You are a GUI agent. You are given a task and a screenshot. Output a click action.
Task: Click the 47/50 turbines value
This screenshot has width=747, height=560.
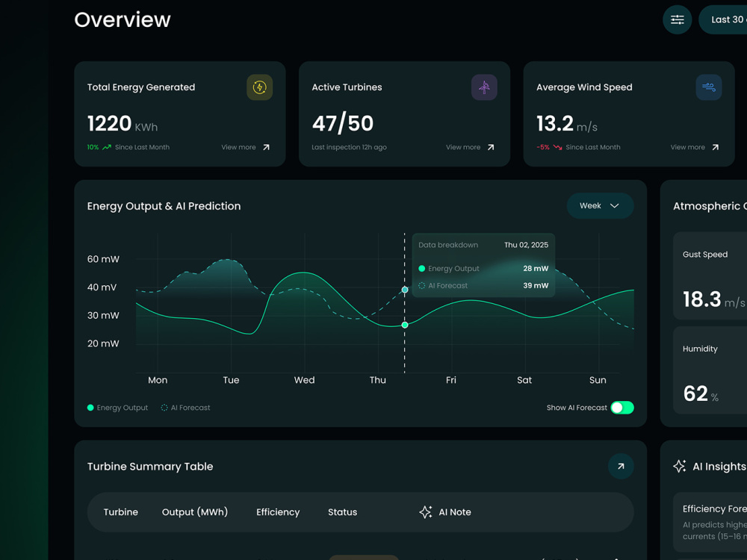click(x=343, y=124)
